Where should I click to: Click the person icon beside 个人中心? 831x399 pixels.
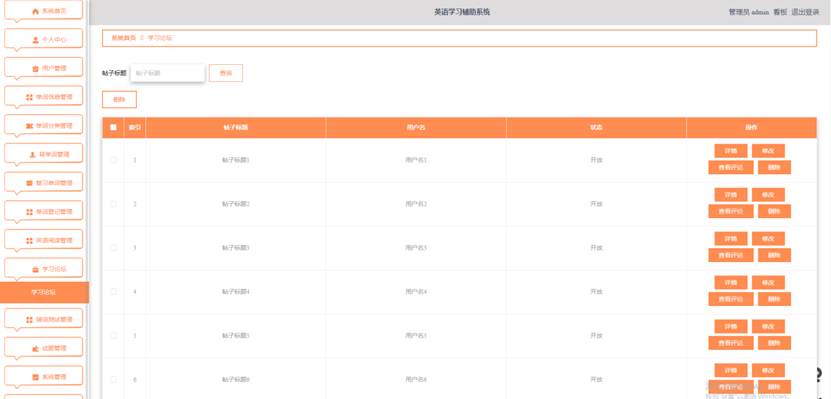click(35, 39)
